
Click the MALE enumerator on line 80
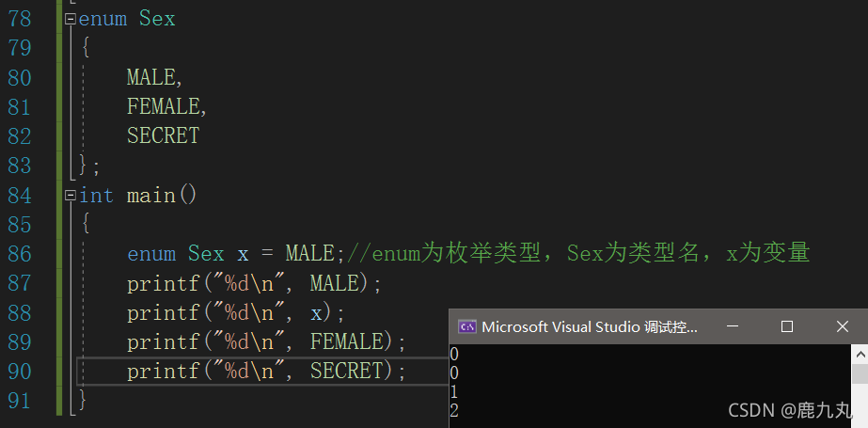(x=150, y=77)
